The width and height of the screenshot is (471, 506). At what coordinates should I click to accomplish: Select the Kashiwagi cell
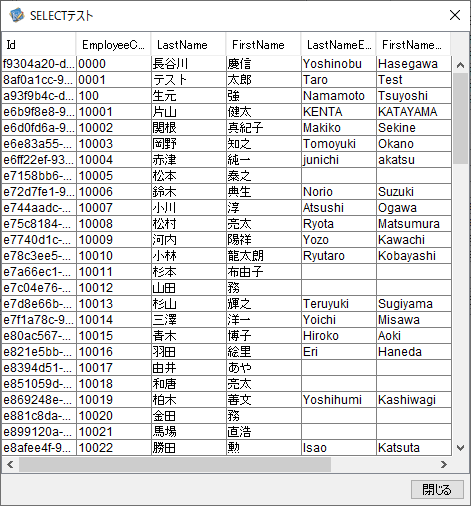pyautogui.click(x=414, y=400)
